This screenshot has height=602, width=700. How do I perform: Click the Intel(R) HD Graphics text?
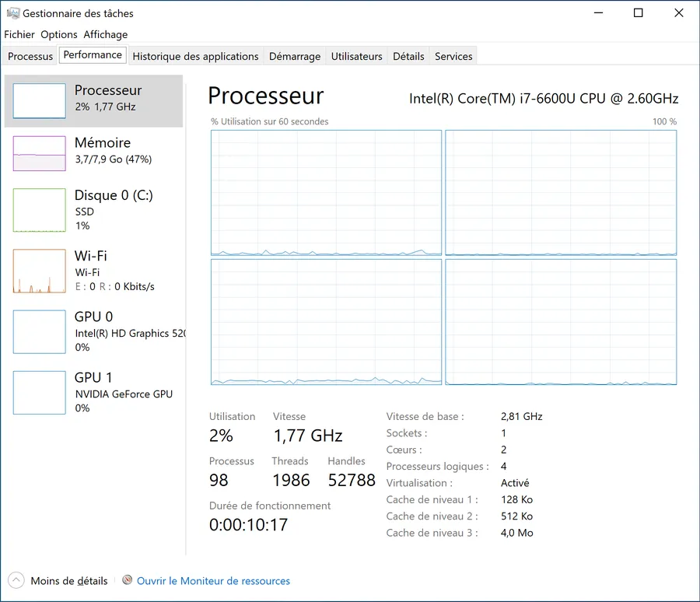coord(130,333)
